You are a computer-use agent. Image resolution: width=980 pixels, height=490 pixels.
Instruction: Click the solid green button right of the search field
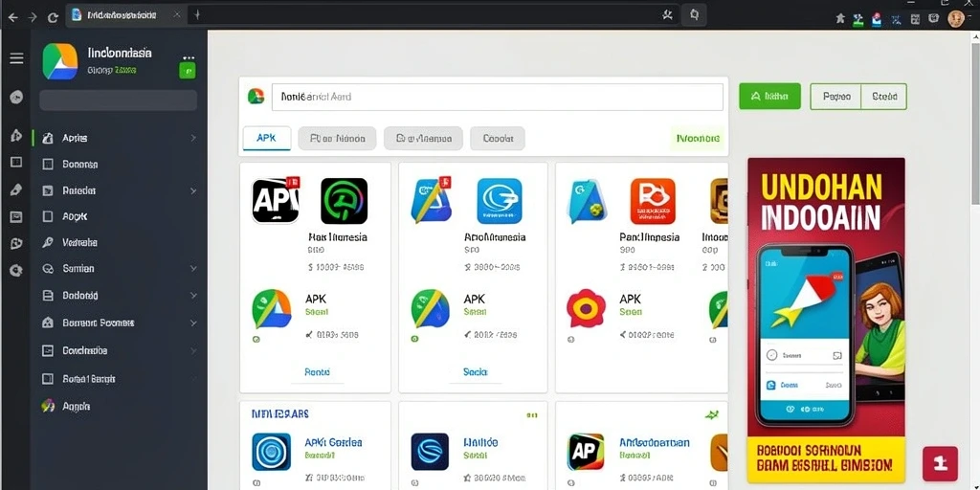pyautogui.click(x=769, y=97)
